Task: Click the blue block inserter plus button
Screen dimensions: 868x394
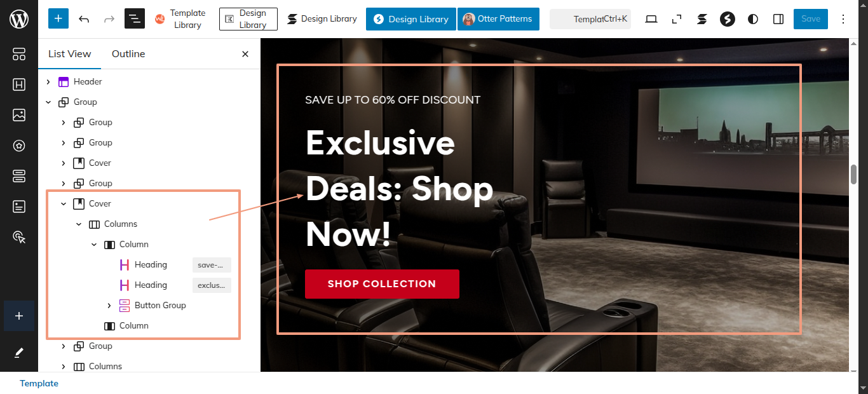Action: coord(58,18)
